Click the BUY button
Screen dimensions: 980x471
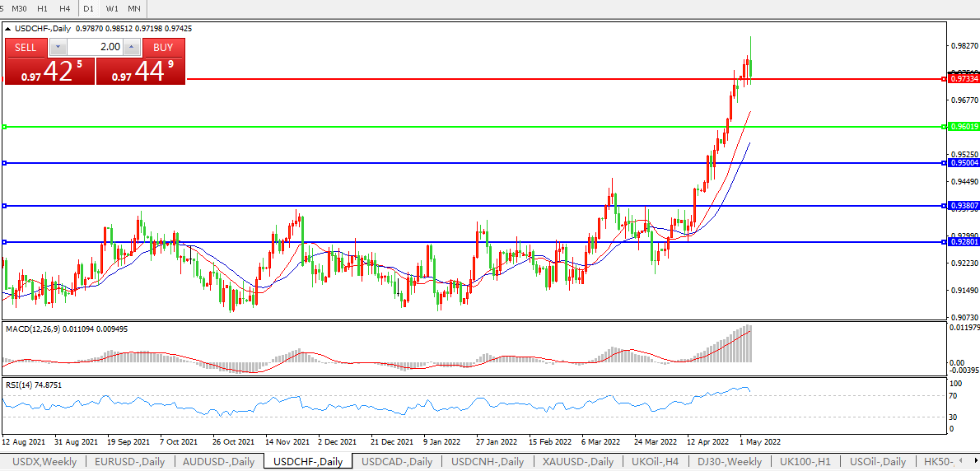pyautogui.click(x=163, y=47)
